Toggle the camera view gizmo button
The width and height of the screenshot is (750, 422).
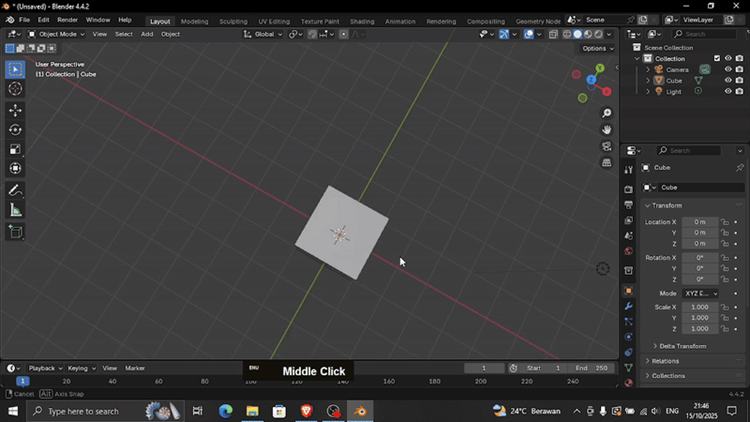point(606,146)
